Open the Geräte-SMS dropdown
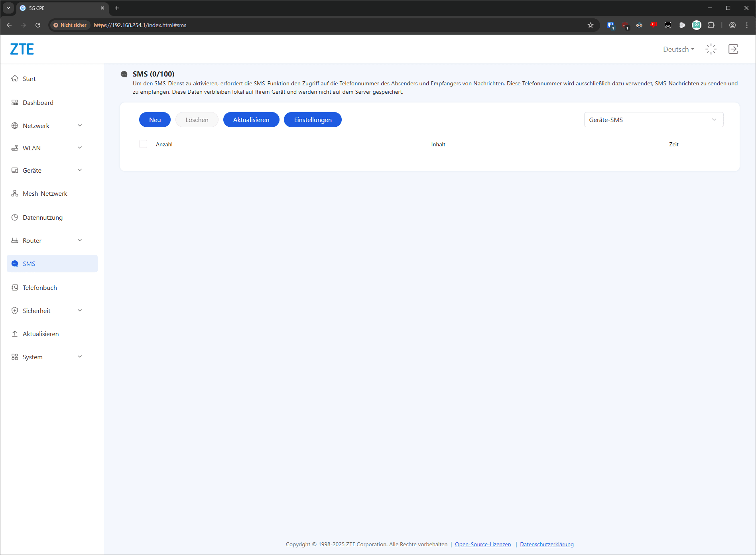 pyautogui.click(x=654, y=120)
